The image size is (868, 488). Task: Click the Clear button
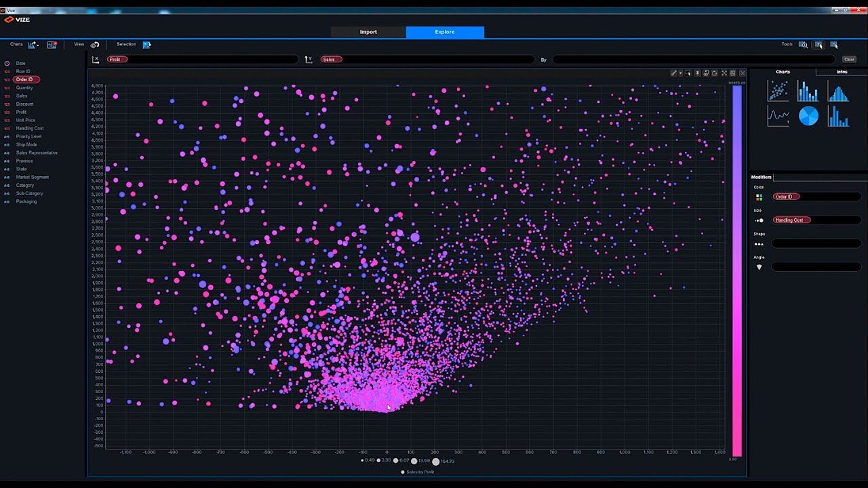point(849,60)
